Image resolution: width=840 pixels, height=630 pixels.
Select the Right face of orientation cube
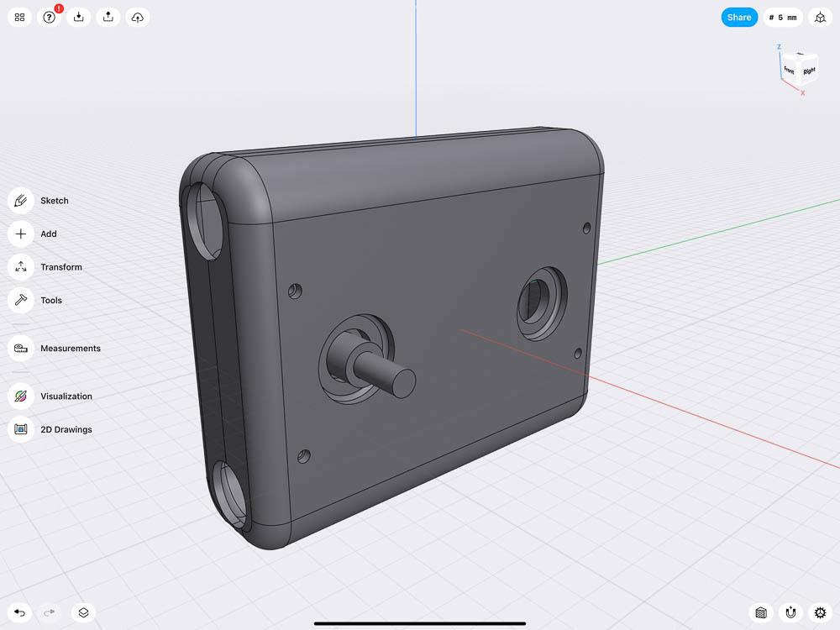coord(808,71)
